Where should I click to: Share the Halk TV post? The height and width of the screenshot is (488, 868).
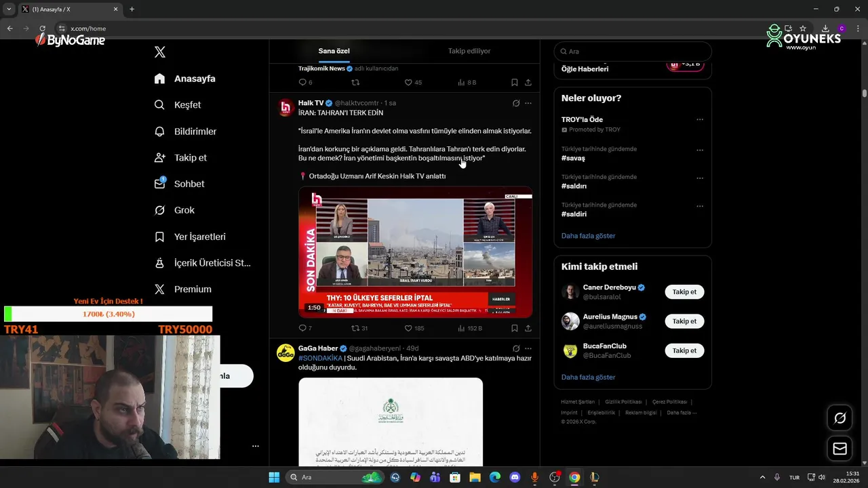click(528, 328)
